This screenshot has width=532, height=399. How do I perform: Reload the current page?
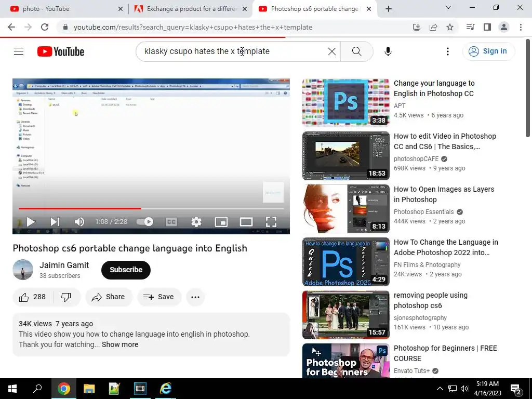pos(45,27)
